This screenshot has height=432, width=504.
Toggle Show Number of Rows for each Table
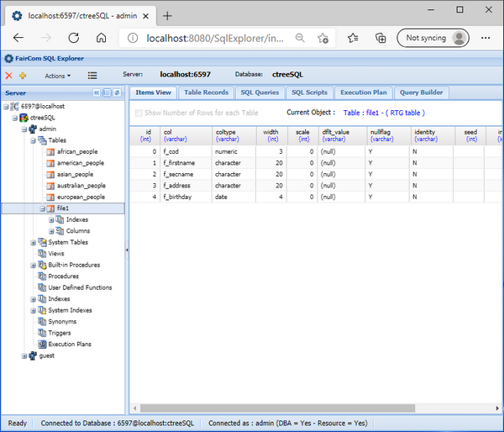(139, 113)
